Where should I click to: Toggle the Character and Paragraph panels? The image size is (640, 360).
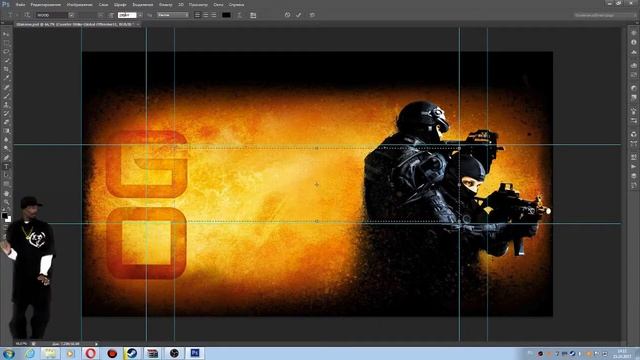point(253,15)
